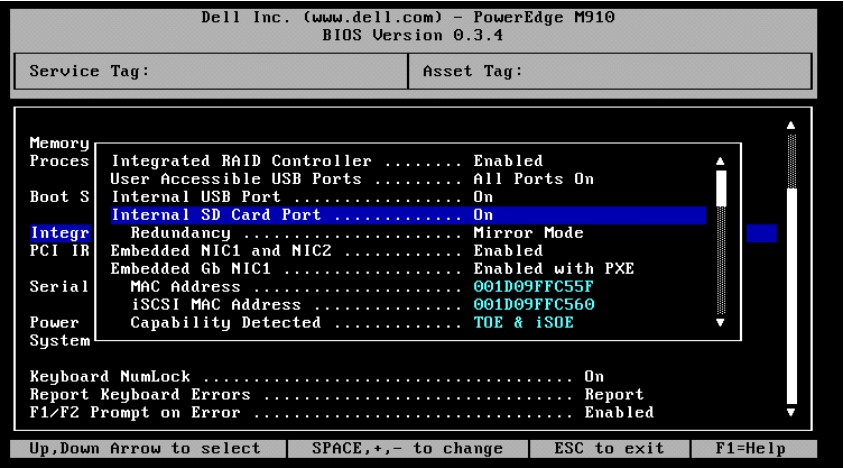Select Embedded Gb NIC1 setting
The width and height of the screenshot is (844, 468).
[x=372, y=269]
